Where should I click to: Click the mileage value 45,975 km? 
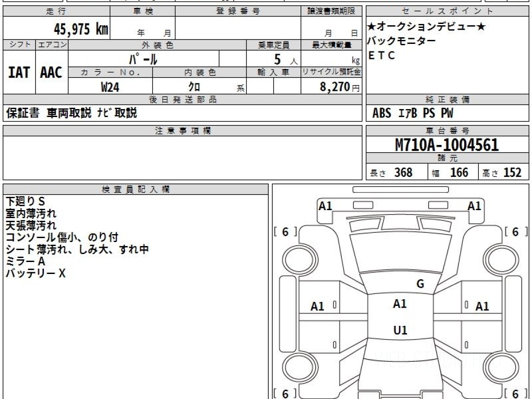pyautogui.click(x=81, y=29)
